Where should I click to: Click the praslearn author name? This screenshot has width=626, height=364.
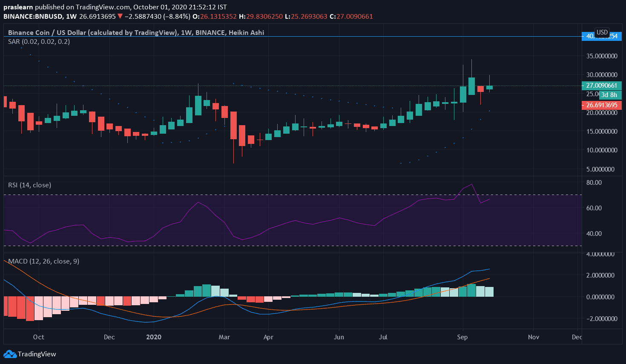point(18,7)
